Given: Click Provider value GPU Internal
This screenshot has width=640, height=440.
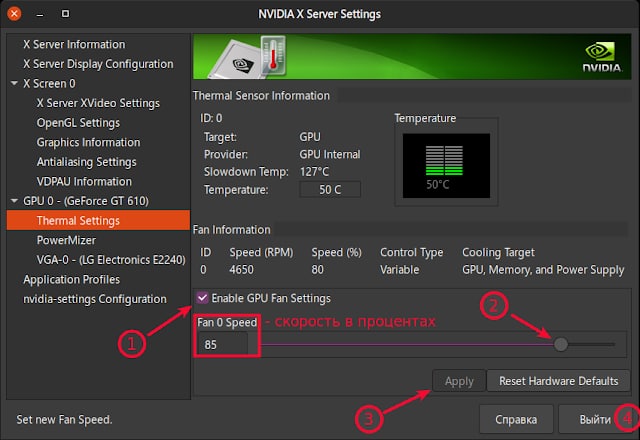Looking at the screenshot, I should tap(330, 154).
